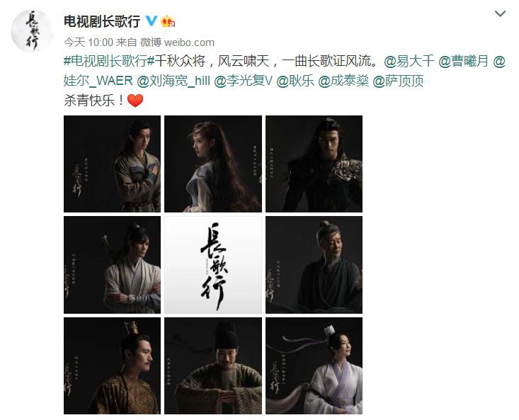The width and height of the screenshot is (519, 420).
Task: Open the poster of elderly man in dark robe
Action: click(x=314, y=265)
